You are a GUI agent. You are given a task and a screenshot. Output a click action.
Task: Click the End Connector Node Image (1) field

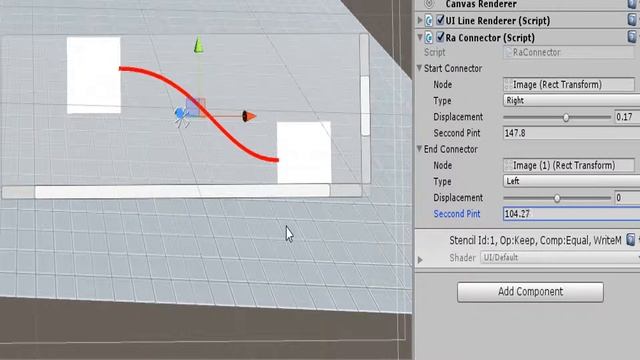569,165
